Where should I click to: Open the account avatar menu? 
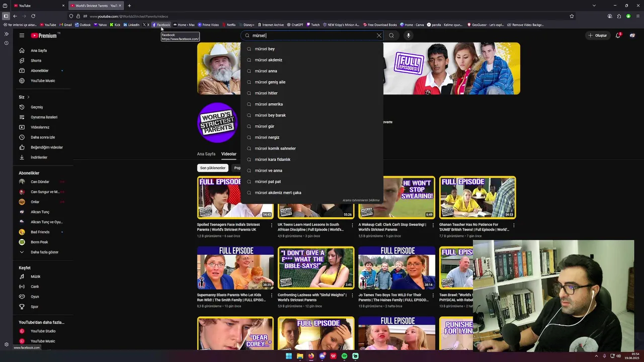(x=632, y=35)
